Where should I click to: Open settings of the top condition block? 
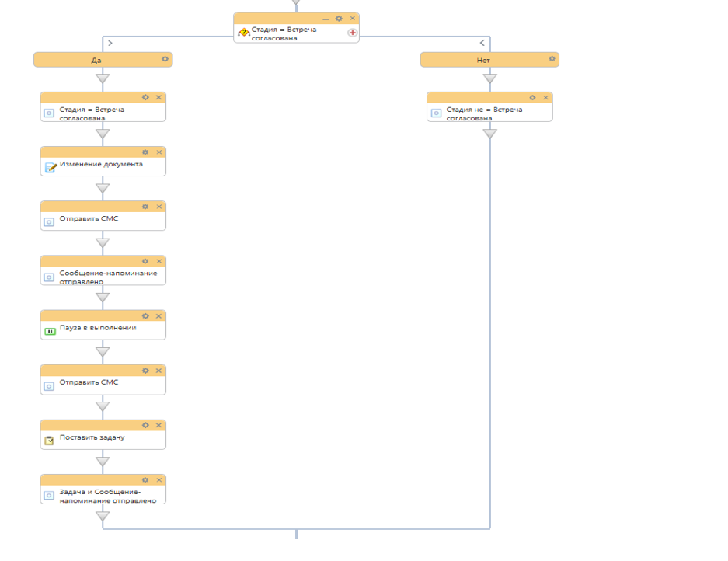click(x=339, y=19)
